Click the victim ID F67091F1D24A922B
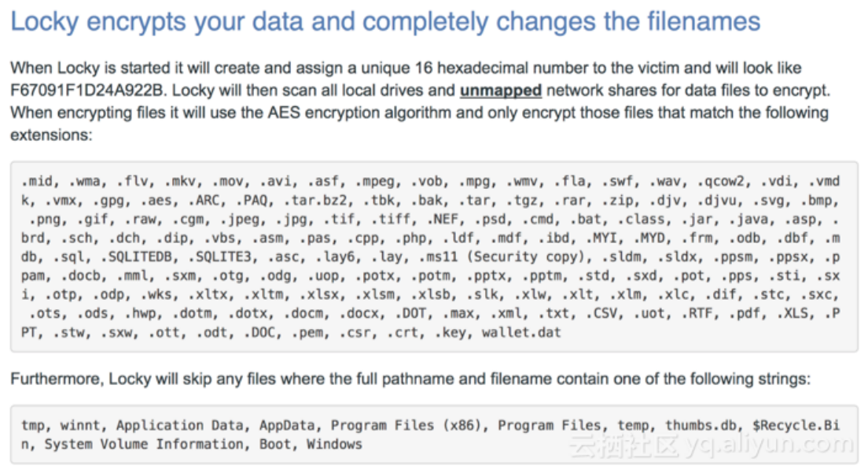This screenshot has height=473, width=868. pyautogui.click(x=89, y=90)
